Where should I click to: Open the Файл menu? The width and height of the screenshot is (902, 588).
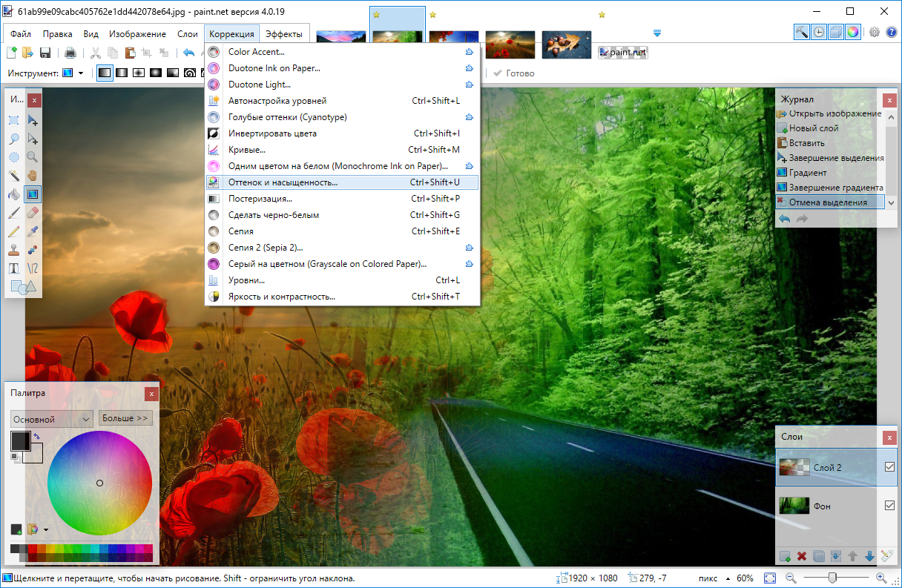[x=21, y=34]
